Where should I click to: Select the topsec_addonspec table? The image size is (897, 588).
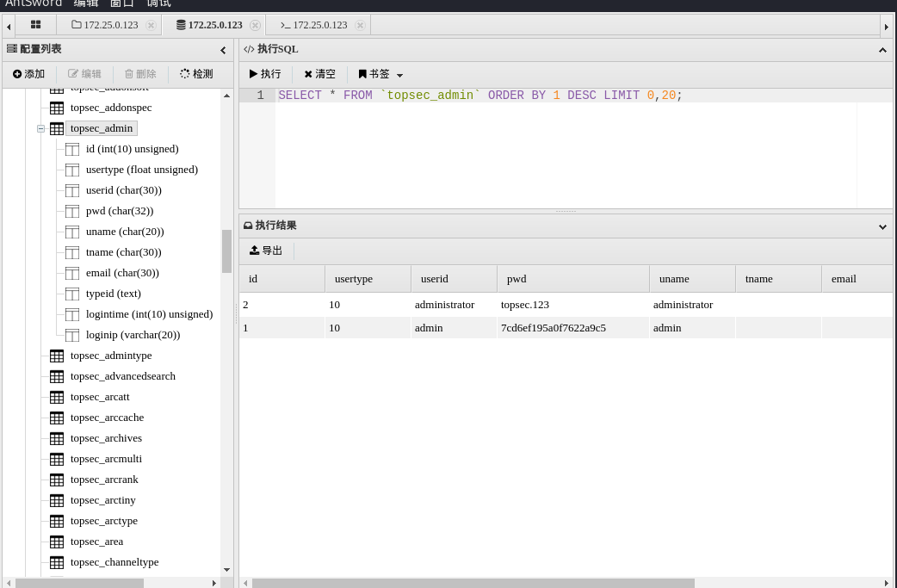point(111,108)
